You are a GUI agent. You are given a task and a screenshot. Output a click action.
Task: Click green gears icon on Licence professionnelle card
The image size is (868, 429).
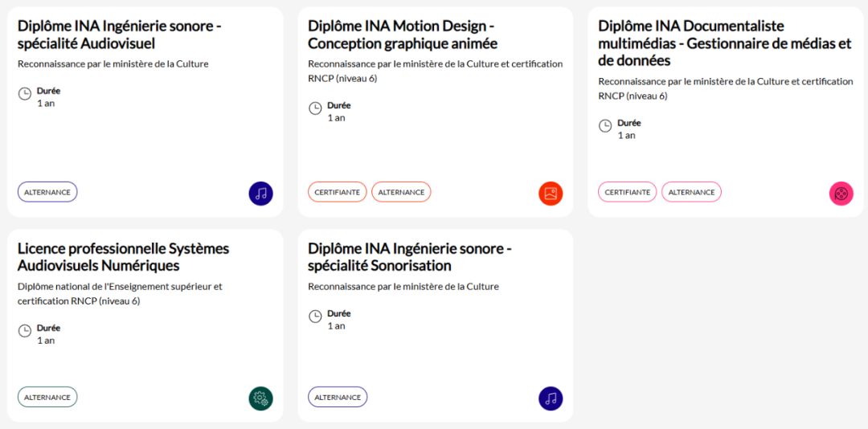(260, 398)
